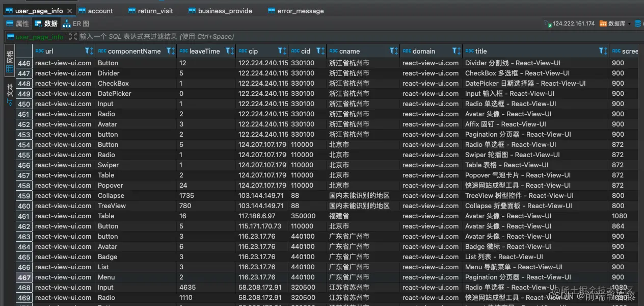Viewport: 644px width, 306px height.
Task: Click the table icon on user_page_info tab
Action: coord(9,11)
